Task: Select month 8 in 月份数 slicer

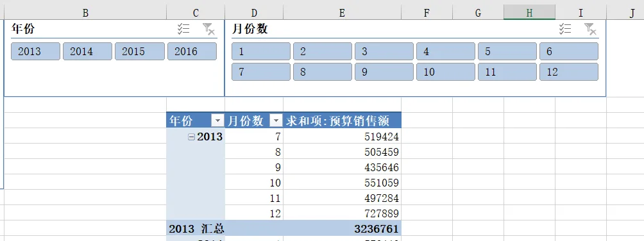Action: (x=323, y=72)
